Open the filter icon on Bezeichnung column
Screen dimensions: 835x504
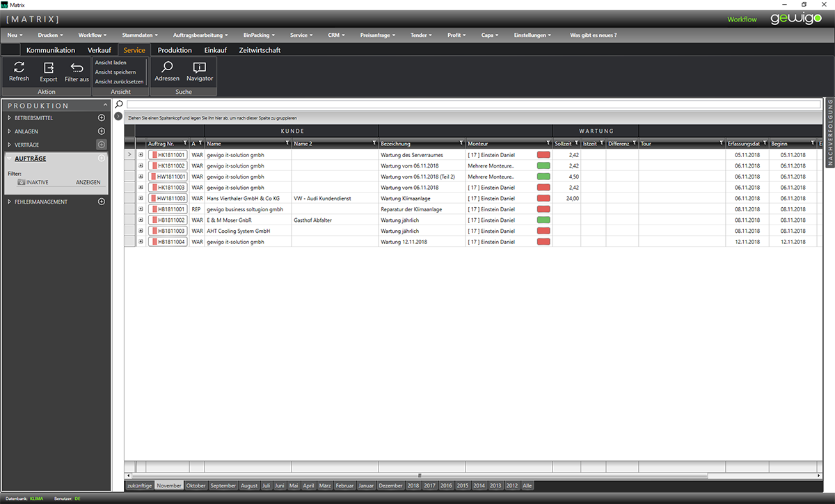(461, 143)
